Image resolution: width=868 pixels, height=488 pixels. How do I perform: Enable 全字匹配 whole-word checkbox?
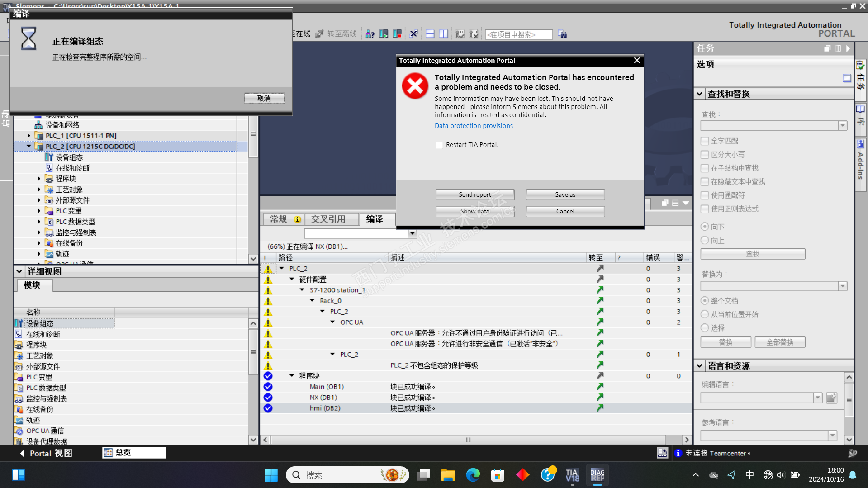pos(705,141)
